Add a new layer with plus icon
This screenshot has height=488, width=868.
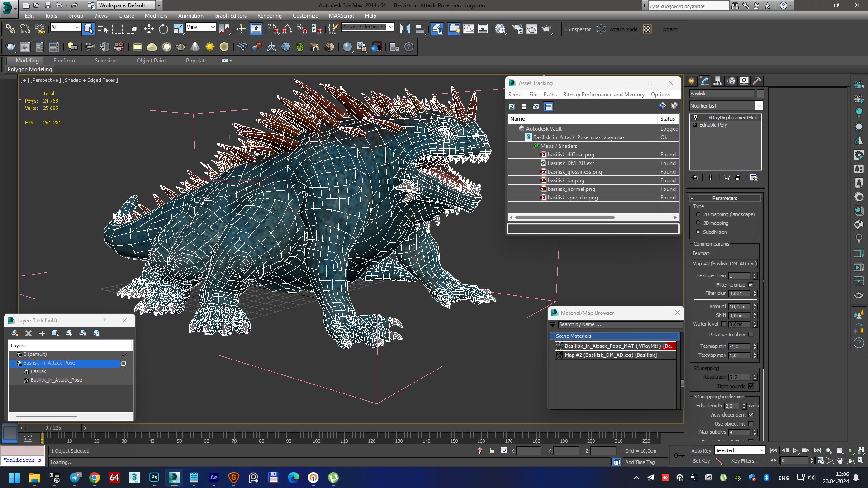(42, 333)
